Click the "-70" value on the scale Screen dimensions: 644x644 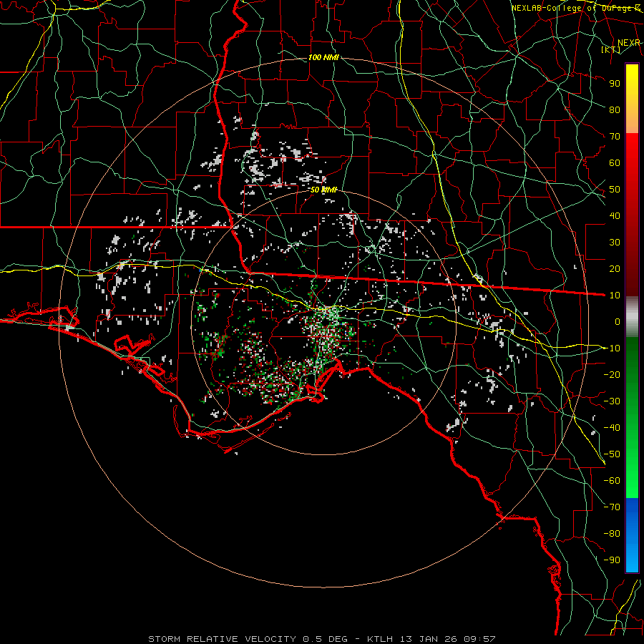point(612,507)
